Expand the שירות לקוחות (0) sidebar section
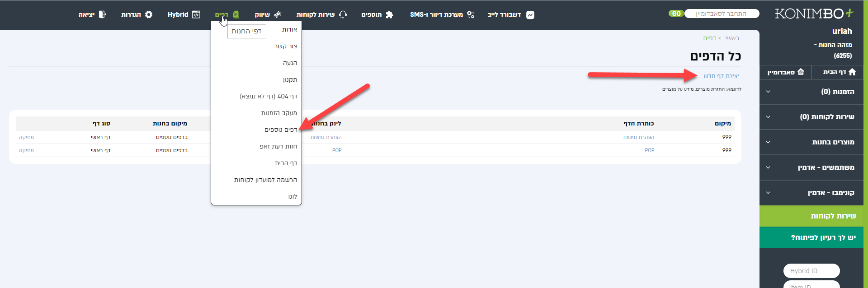This screenshot has height=288, width=868. (x=811, y=117)
